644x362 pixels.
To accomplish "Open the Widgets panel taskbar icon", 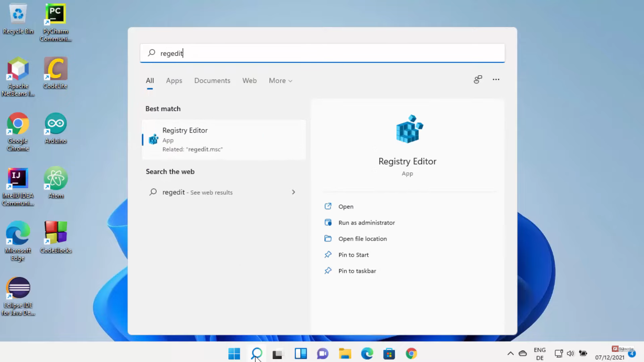I will [x=301, y=354].
